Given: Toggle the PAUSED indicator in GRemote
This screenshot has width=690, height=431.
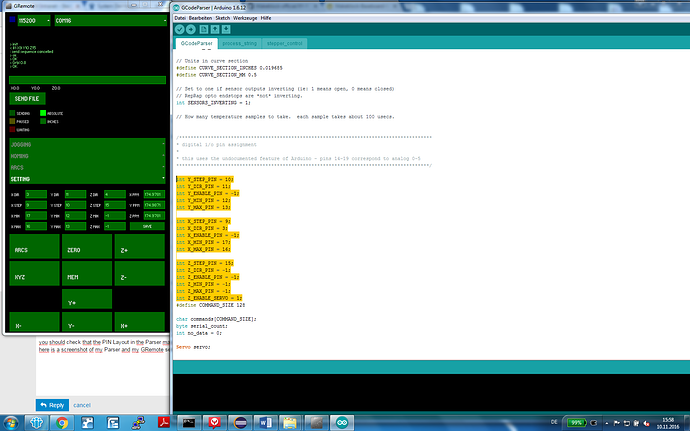Looking at the screenshot, I should click(x=12, y=121).
